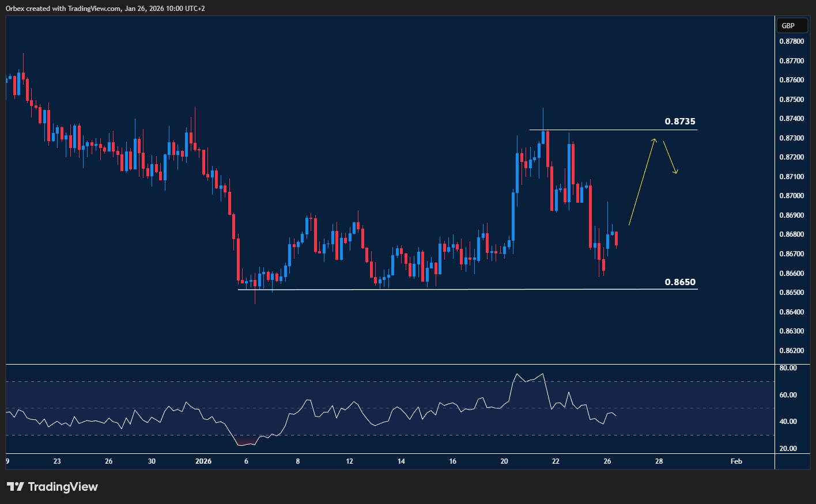Click the TradingView wordmark text
The width and height of the screenshot is (816, 504).
tap(63, 487)
